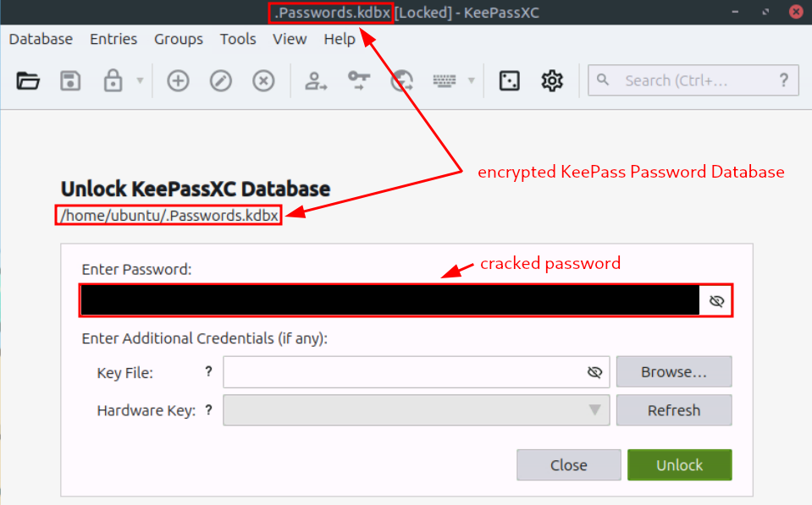The height and width of the screenshot is (505, 812).
Task: Open the Database menu
Action: tap(40, 39)
